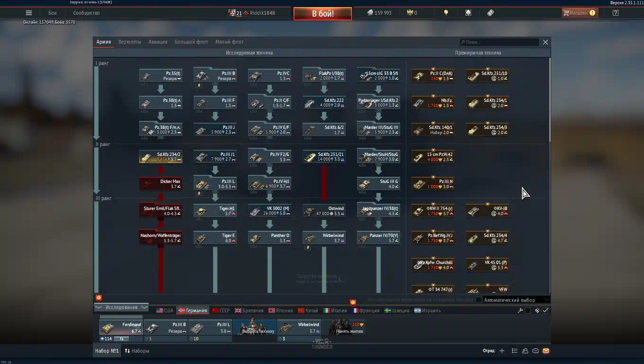Switch to the Вертолёты tab
The width and height of the screenshot is (644, 364).
coord(130,42)
